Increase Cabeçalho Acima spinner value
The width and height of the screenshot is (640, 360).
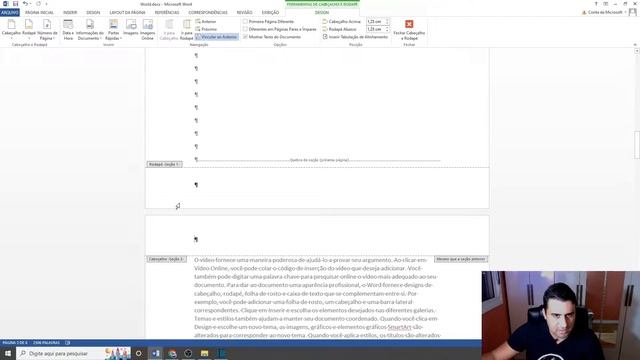click(x=387, y=20)
